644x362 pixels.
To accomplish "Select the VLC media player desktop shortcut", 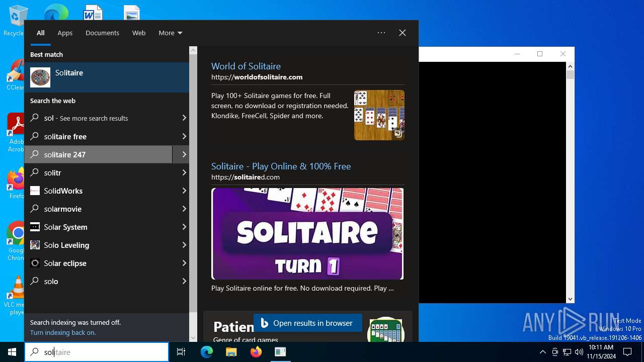I will pyautogui.click(x=16, y=296).
